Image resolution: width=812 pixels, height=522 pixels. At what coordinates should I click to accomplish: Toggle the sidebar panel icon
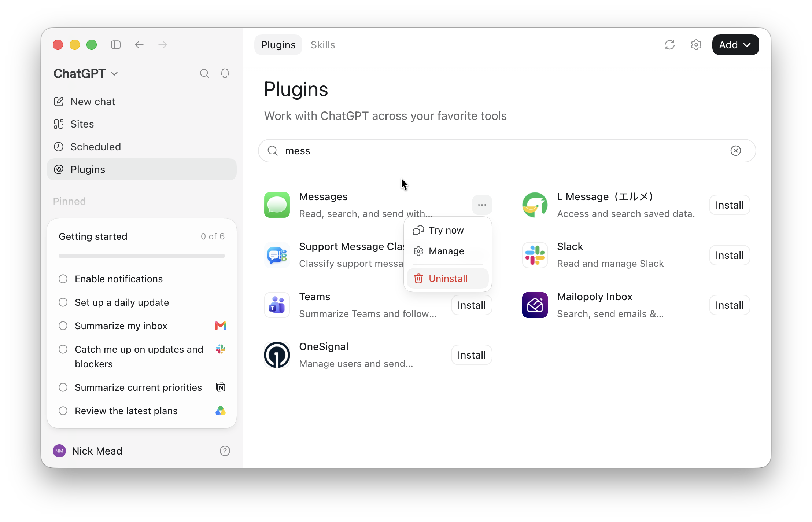pos(116,45)
